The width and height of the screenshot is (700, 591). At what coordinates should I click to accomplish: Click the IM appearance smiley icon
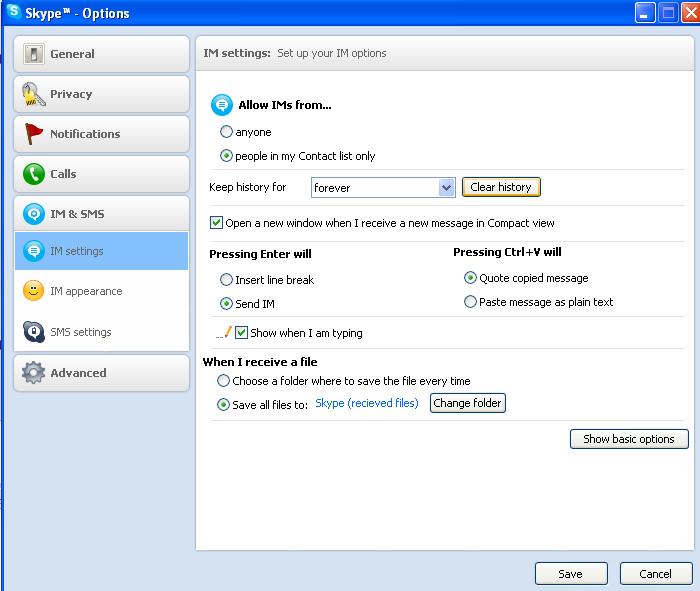click(33, 291)
